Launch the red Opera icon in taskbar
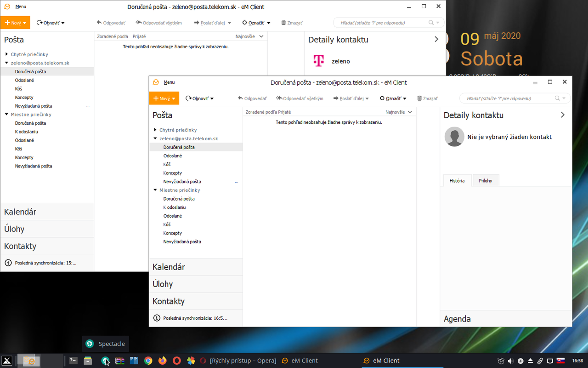The width and height of the screenshot is (588, 368). pyautogui.click(x=177, y=361)
